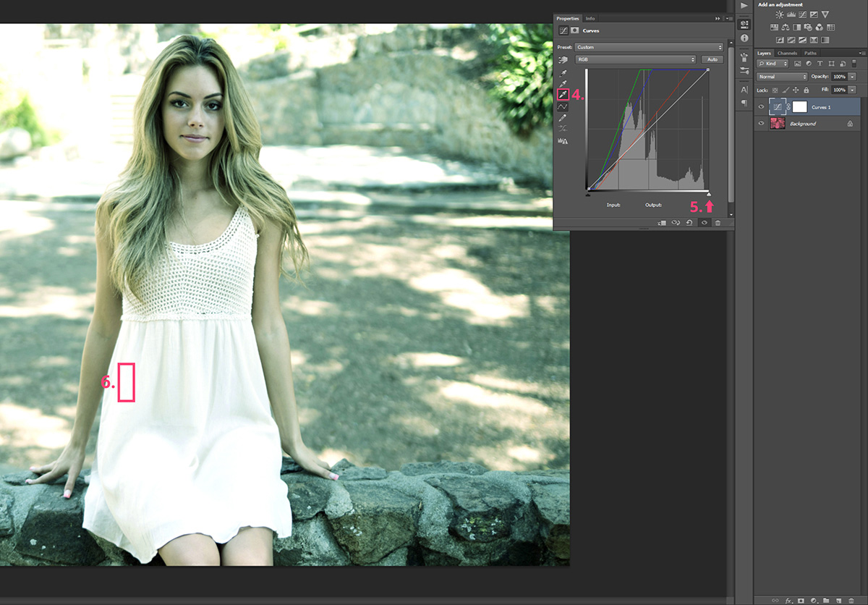The image size is (868, 605).
Task: Switch to the Channels tab
Action: pyautogui.click(x=787, y=53)
